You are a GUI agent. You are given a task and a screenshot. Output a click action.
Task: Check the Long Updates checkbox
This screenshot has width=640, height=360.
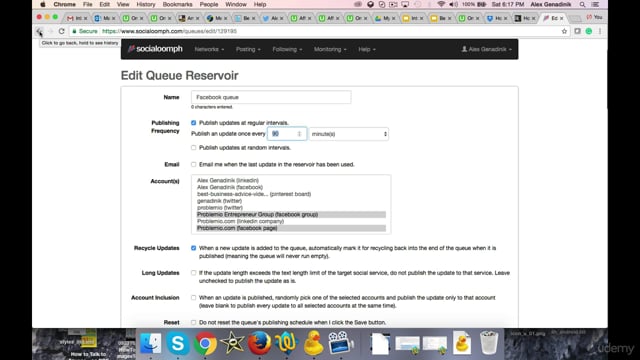pos(193,273)
